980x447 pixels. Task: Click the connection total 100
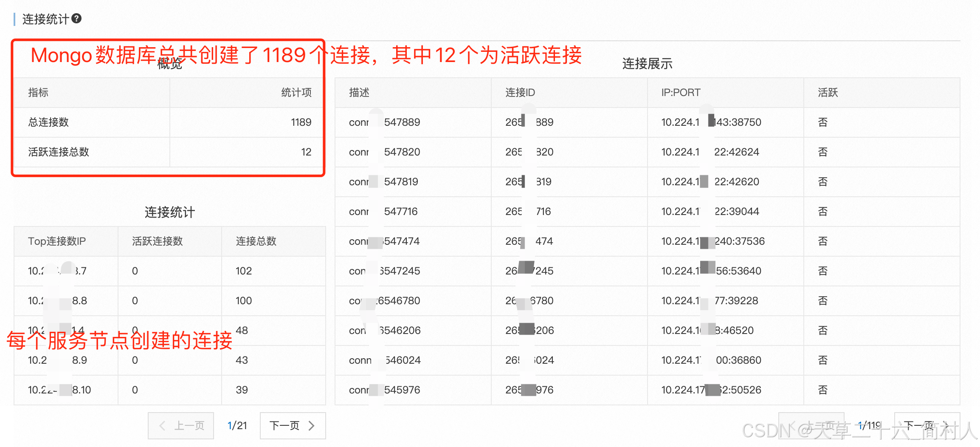244,301
